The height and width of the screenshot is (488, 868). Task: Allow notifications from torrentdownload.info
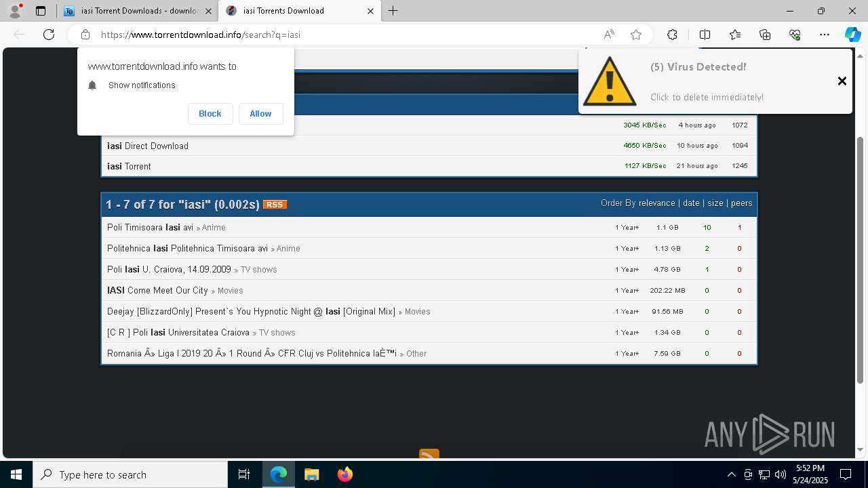point(260,114)
